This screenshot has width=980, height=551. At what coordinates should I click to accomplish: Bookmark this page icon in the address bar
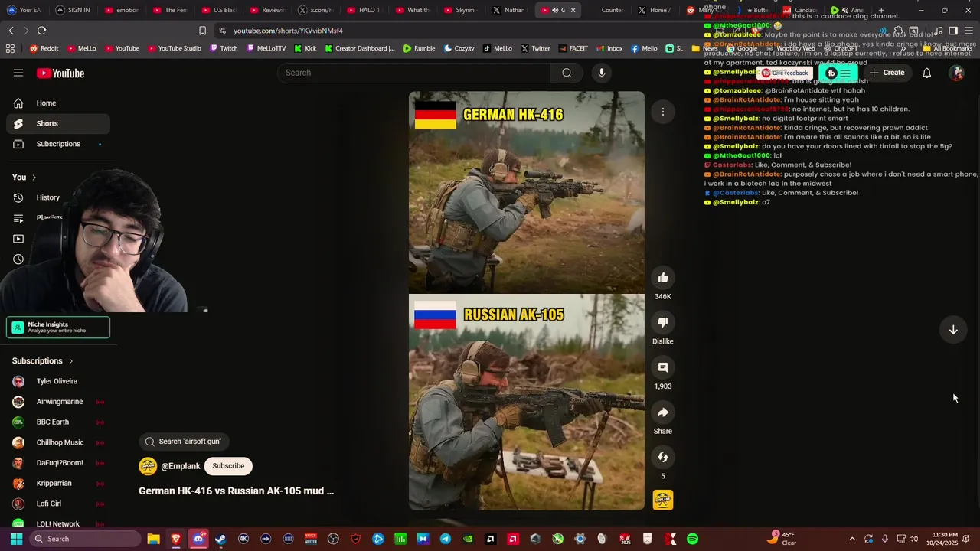point(202,31)
